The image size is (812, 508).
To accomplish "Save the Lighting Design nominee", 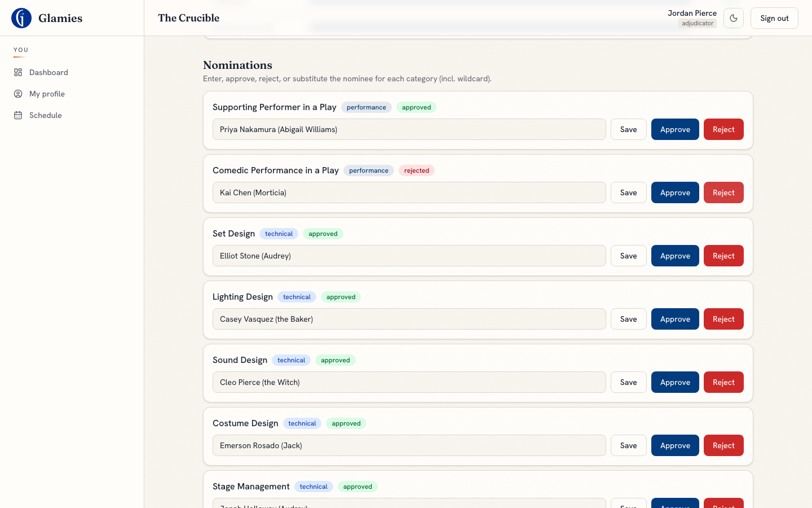I will click(628, 319).
